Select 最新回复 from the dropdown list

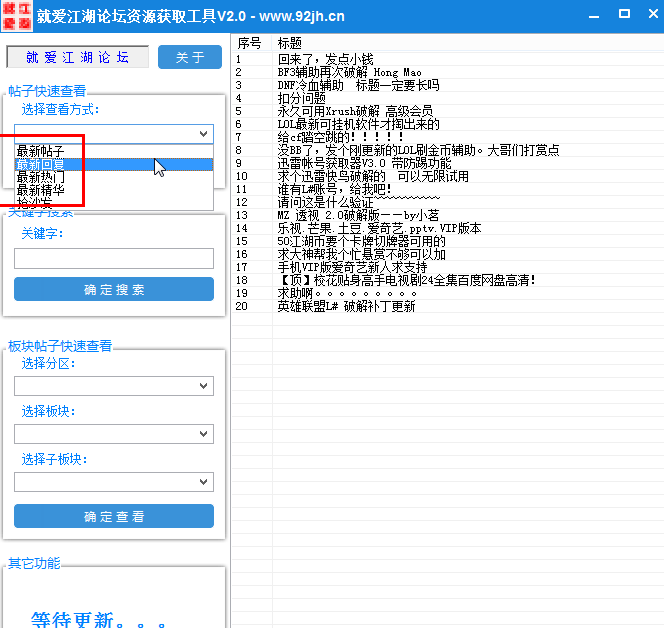(114, 164)
